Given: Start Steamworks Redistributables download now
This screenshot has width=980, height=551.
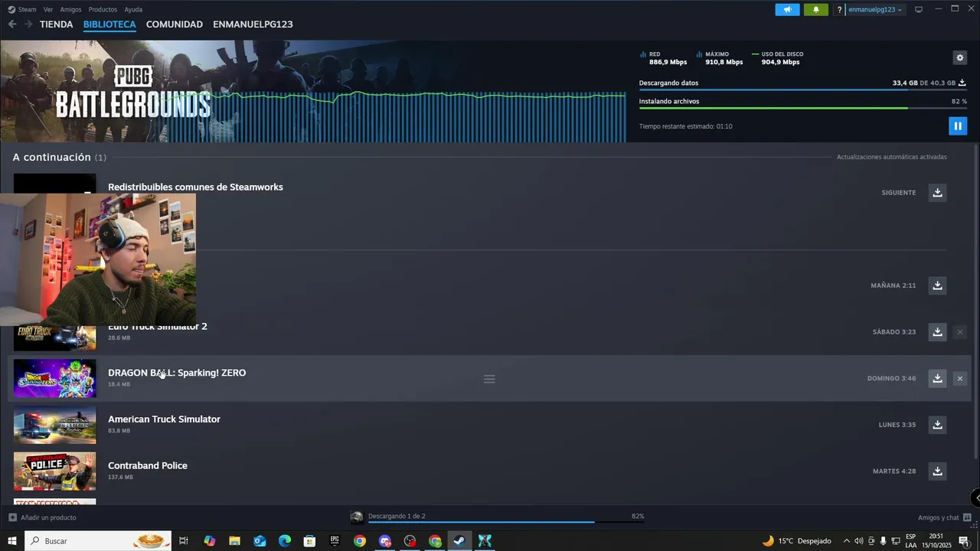Looking at the screenshot, I should tap(937, 192).
